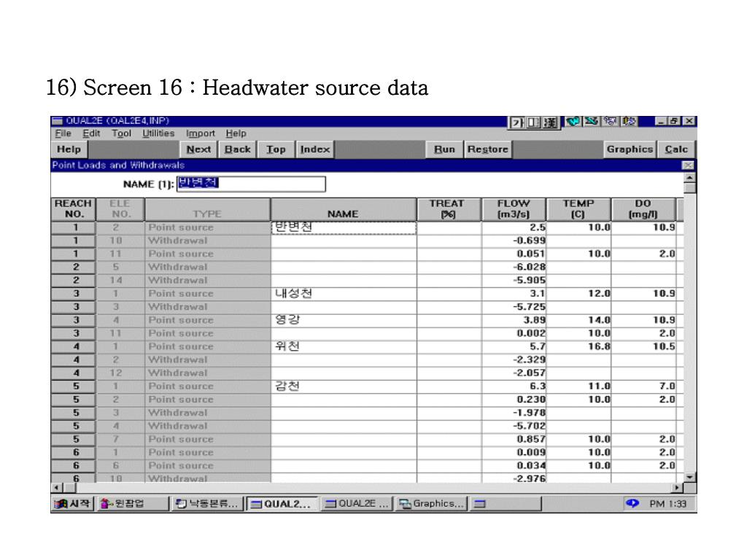Switch to the Graphics taskbar item

click(431, 504)
